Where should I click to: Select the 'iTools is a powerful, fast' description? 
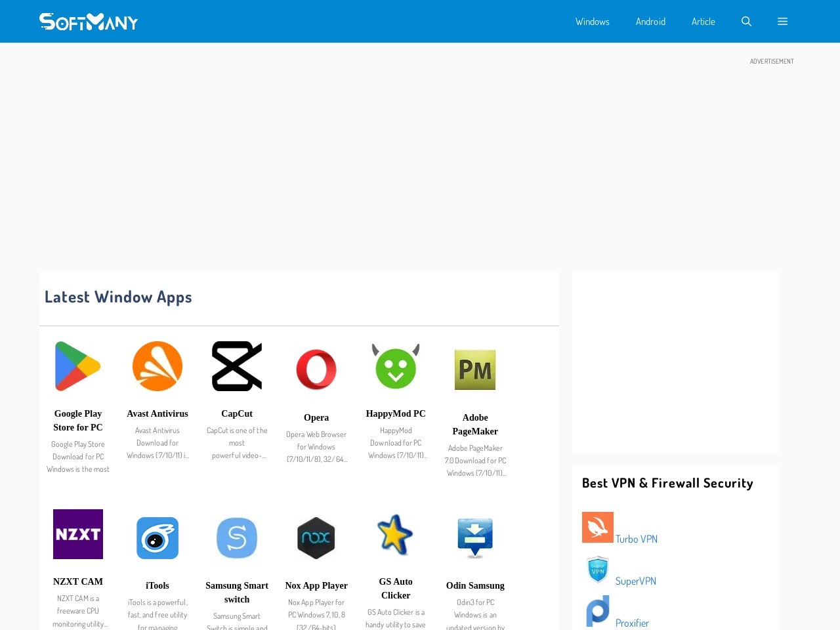(157, 614)
